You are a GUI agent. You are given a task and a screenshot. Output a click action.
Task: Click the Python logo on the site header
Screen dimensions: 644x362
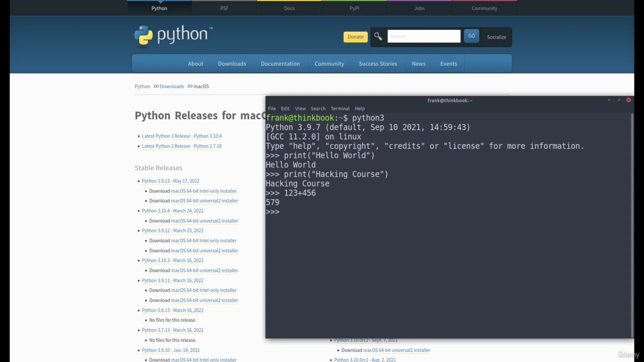(173, 35)
